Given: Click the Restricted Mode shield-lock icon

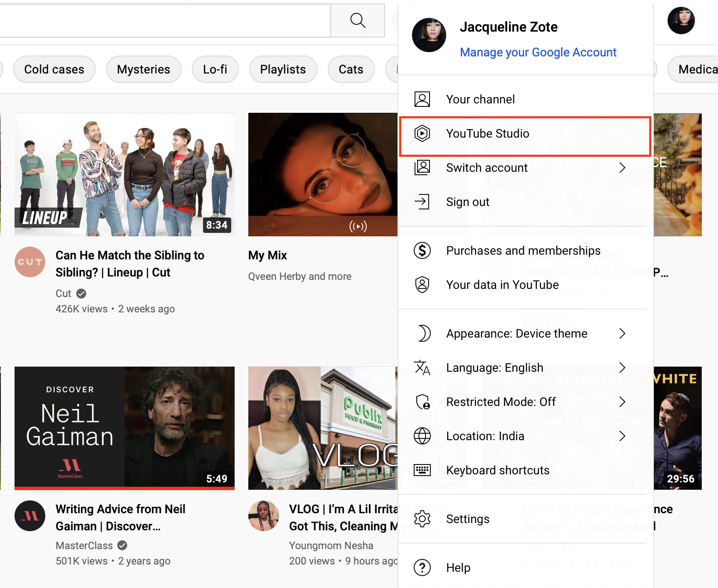Looking at the screenshot, I should click(x=423, y=402).
